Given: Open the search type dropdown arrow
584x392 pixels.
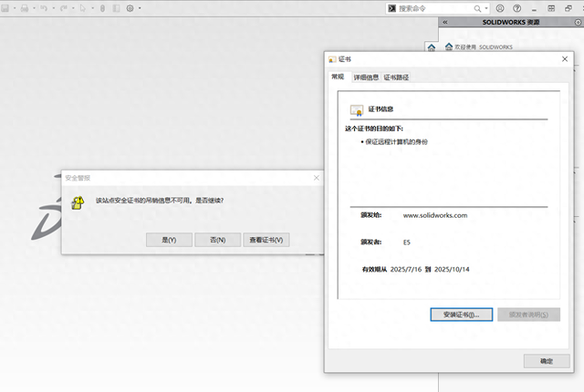Looking at the screenshot, I should coord(486,8).
